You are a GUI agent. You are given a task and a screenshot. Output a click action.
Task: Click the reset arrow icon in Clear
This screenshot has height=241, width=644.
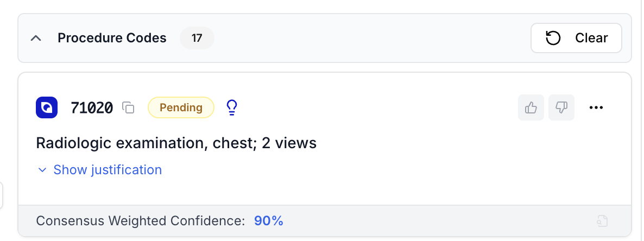553,39
